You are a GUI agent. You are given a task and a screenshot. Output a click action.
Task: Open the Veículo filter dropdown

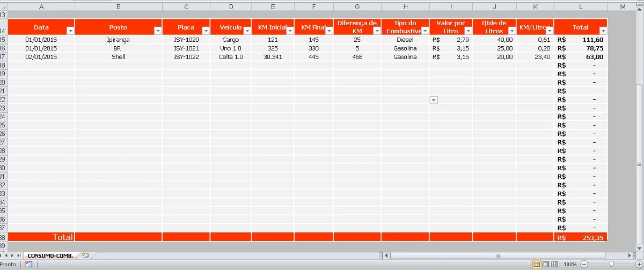point(247,31)
